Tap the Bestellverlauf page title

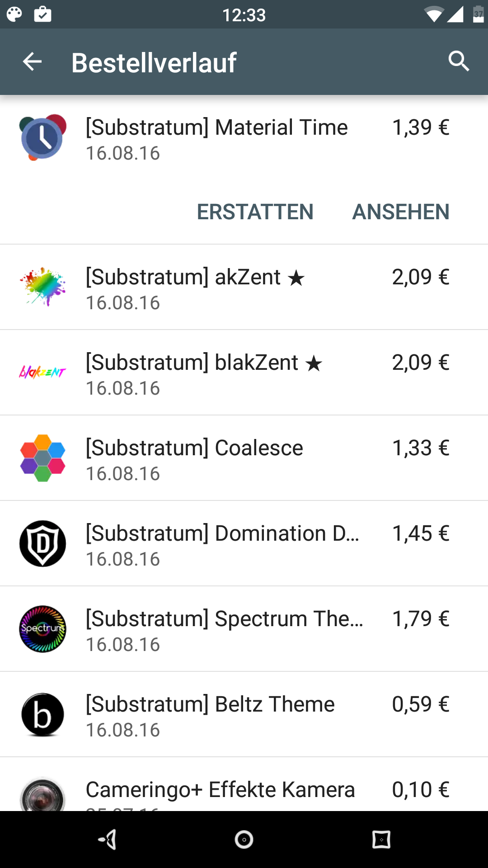[154, 62]
